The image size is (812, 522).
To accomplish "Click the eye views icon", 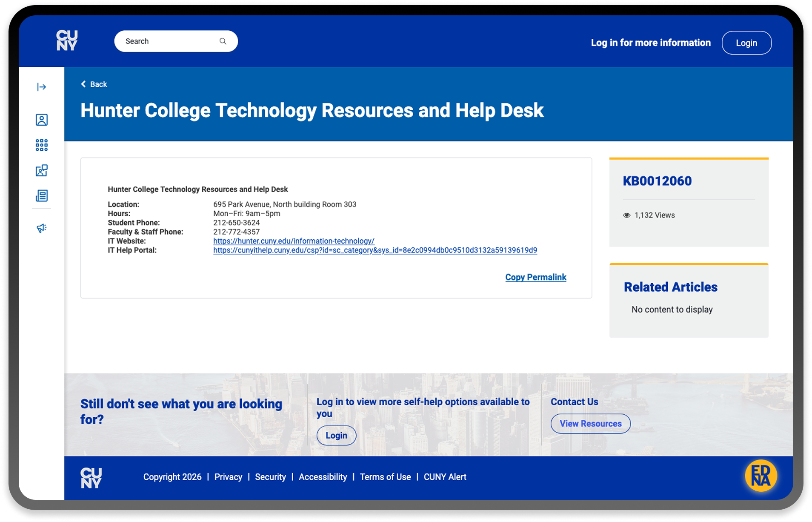I will point(626,215).
